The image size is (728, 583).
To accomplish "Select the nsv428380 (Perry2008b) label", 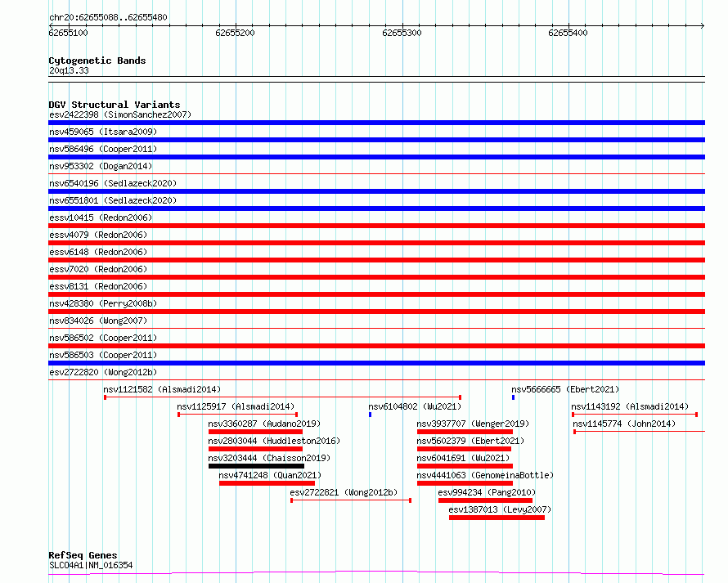I will click(103, 303).
